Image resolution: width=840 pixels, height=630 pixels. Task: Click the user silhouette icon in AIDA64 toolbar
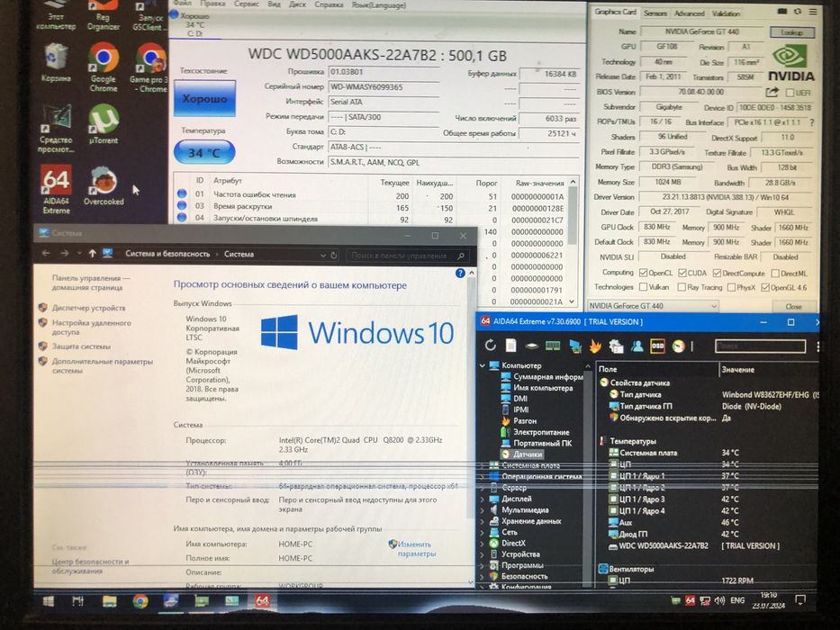[637, 346]
